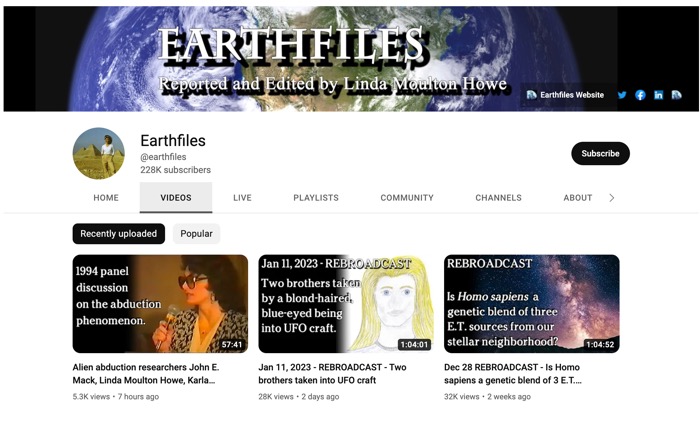Toggle the Popular sort chip
Viewport: 700px width, 426px height.
(x=196, y=234)
